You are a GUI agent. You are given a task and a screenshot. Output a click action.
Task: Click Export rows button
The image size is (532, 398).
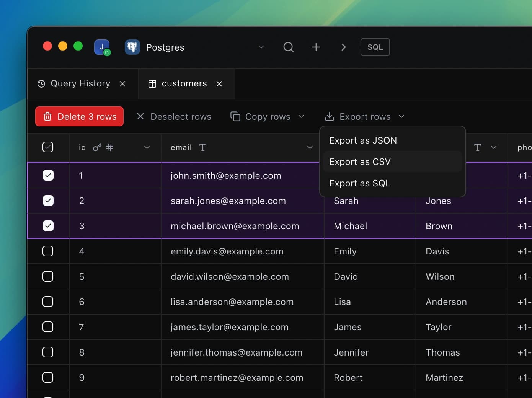[357, 116]
